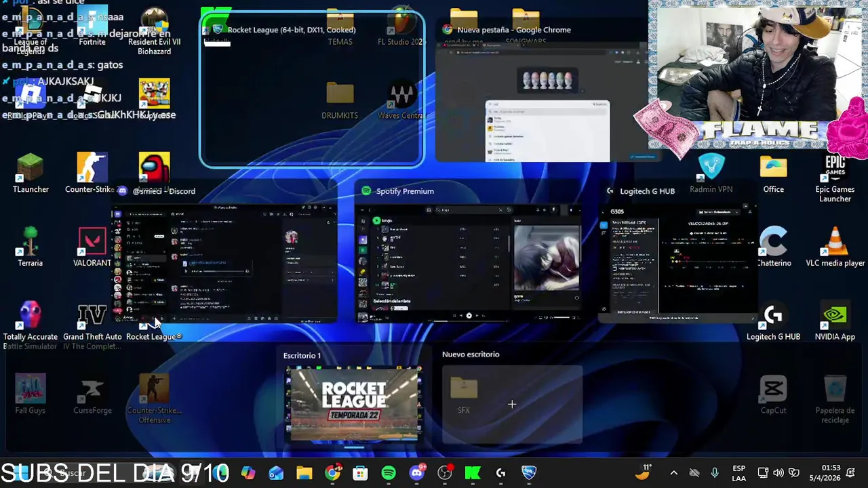Screen dimensions: 868x488
Task: Select the Rocket League window thumbnail
Action: point(312,89)
